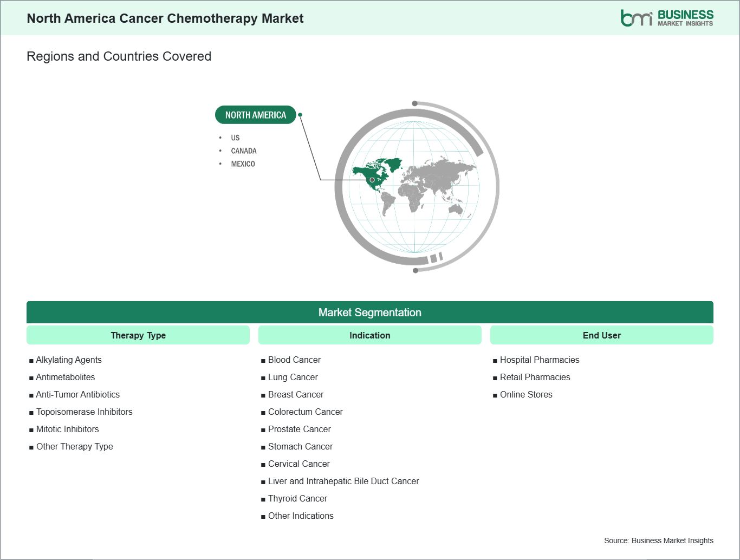Viewport: 740px width, 560px height.
Task: Select Hospital Pharmacies end user
Action: pos(539,360)
